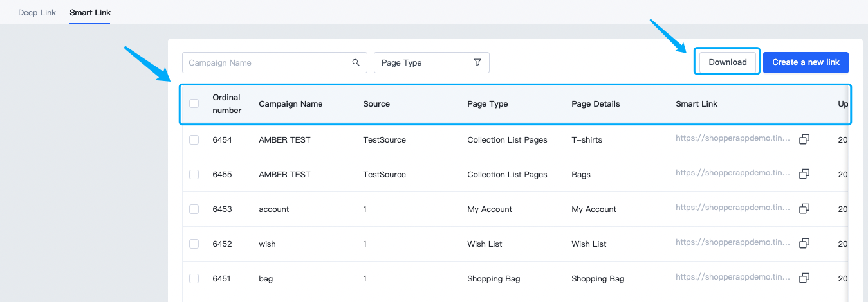Switch to the Deep Link tab
868x302 pixels.
pos(37,12)
